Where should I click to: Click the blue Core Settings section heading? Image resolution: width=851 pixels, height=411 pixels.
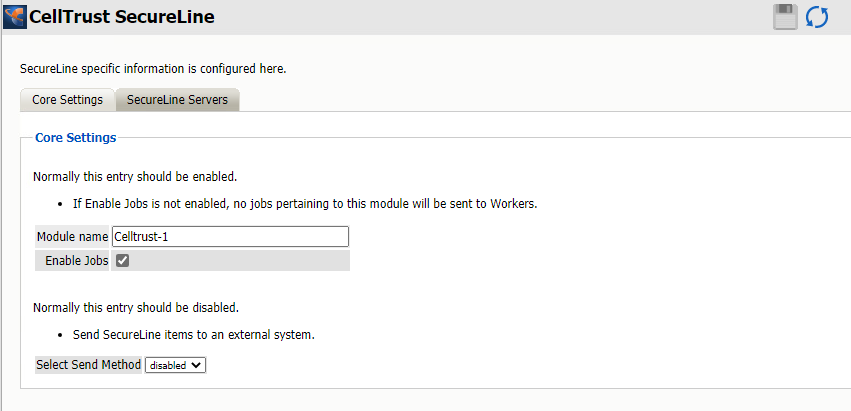coord(76,137)
